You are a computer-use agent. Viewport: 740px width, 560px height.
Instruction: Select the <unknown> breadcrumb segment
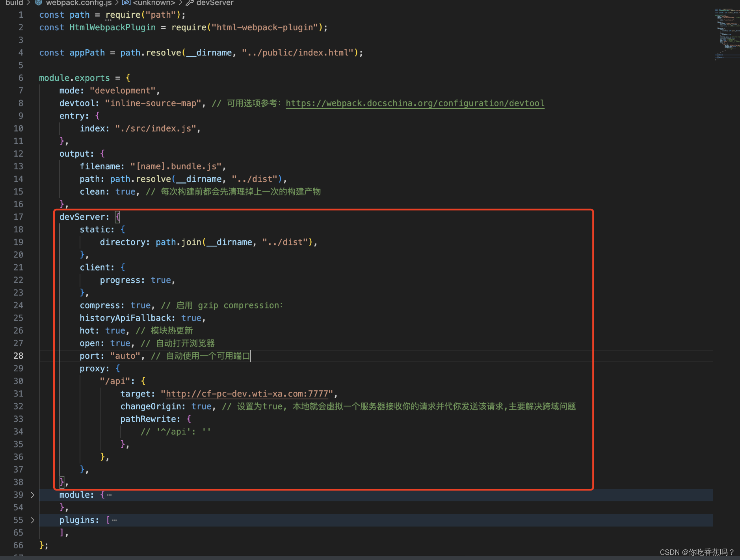pos(154,3)
